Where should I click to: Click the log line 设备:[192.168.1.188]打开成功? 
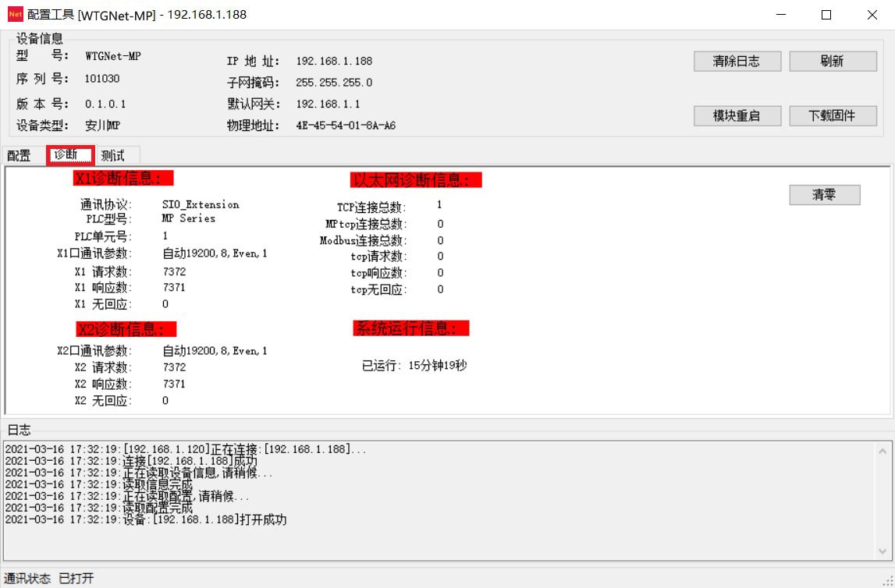(x=146, y=519)
